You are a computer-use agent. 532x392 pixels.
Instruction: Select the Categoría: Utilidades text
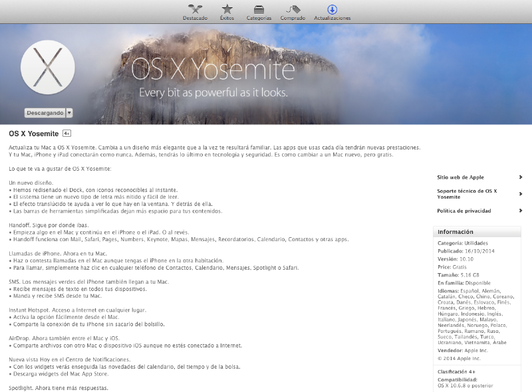[462, 243]
